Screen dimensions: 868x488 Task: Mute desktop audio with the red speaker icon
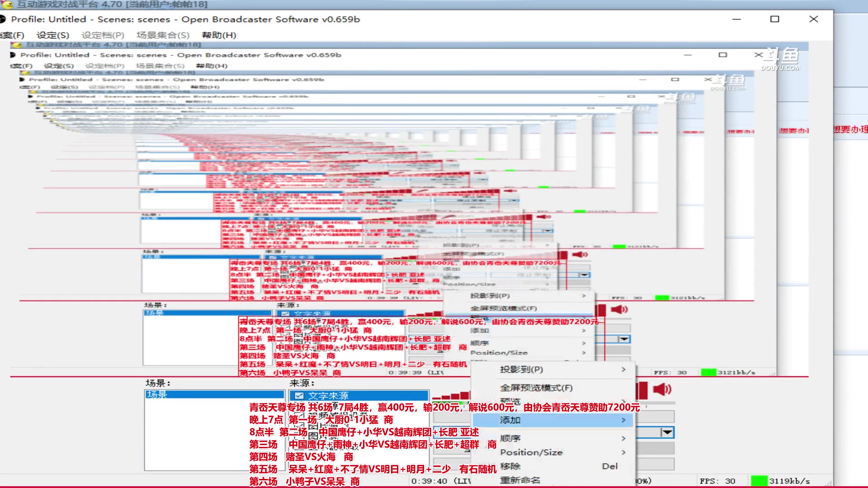coord(662,389)
